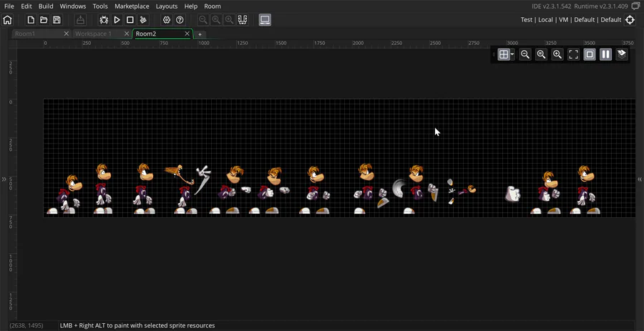
Task: Open target manager crosshair icon
Action: point(630,20)
